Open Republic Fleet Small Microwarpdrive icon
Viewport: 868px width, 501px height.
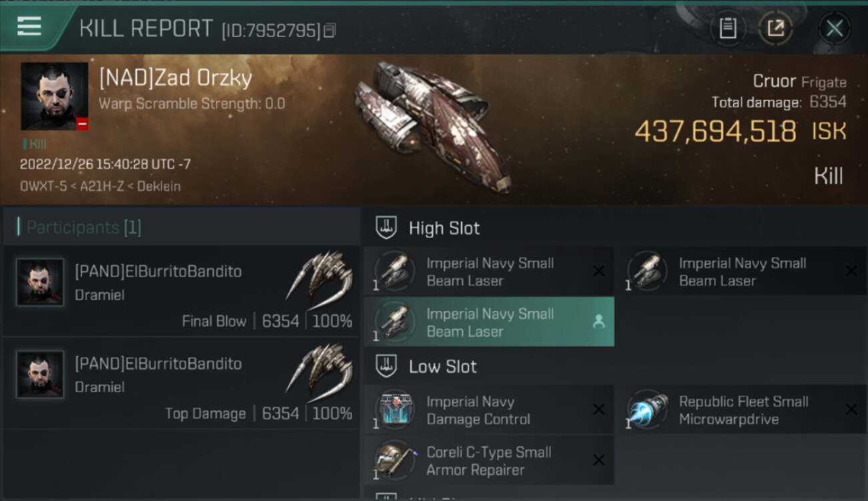(x=647, y=410)
